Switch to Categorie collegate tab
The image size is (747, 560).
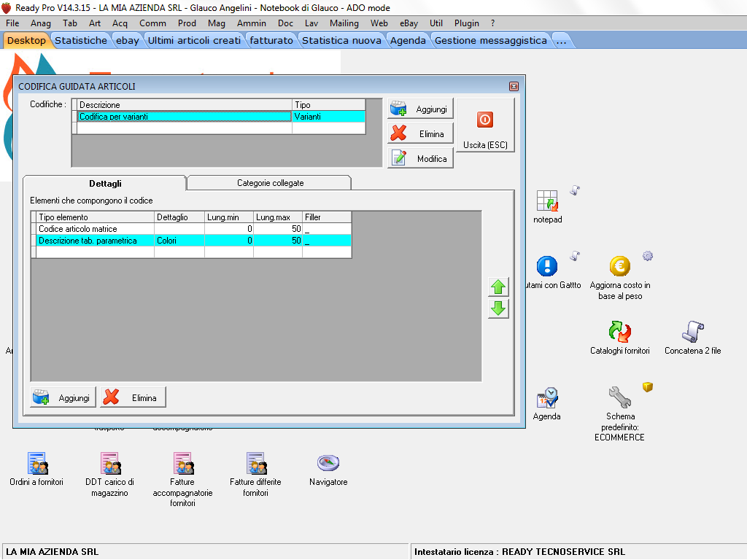(x=270, y=183)
